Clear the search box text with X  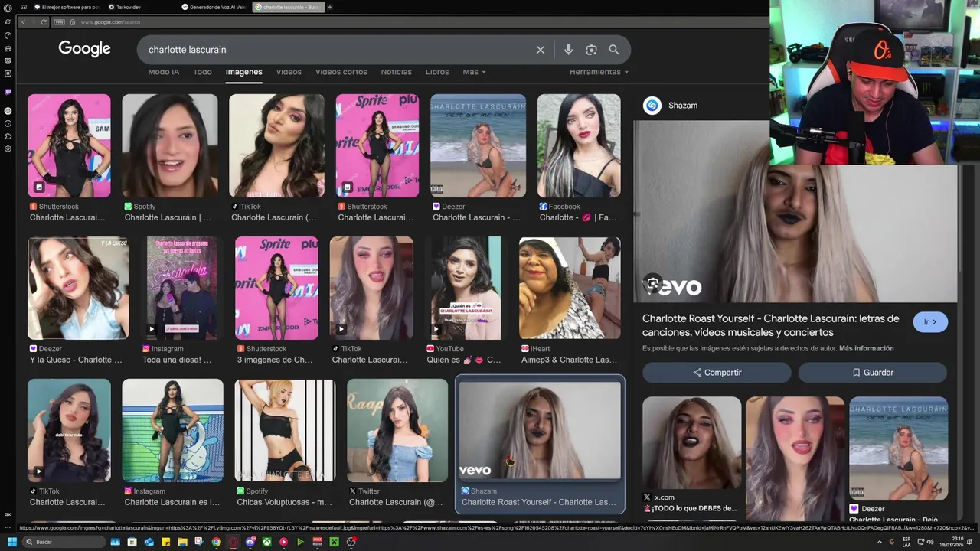click(x=541, y=50)
